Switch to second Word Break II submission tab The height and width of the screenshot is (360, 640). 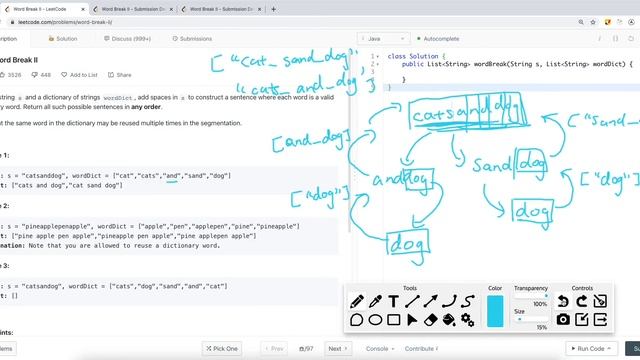click(133, 9)
